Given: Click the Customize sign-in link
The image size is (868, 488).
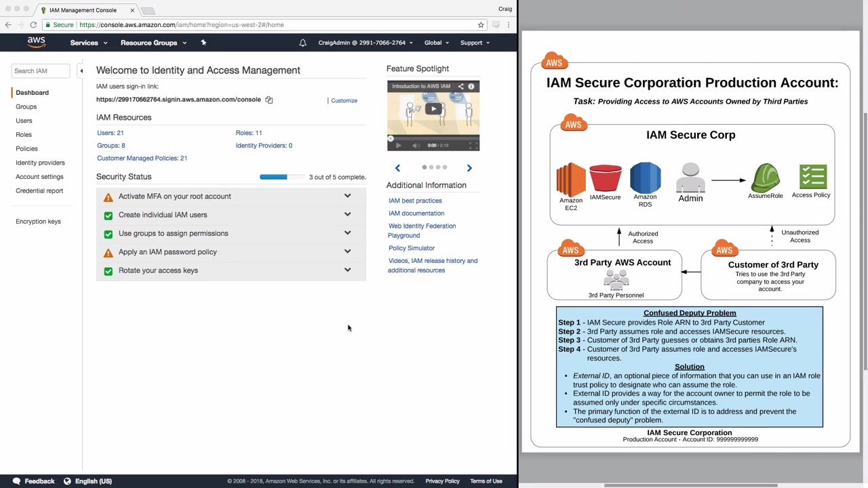Looking at the screenshot, I should point(344,100).
